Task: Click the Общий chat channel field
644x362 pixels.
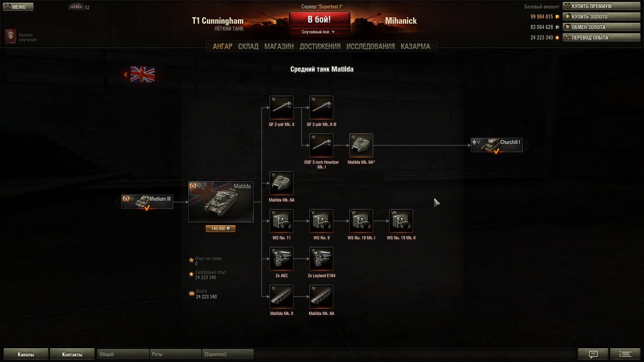Action: tap(123, 354)
